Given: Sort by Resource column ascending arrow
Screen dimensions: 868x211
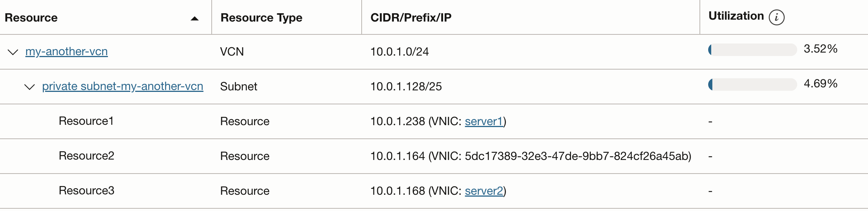Looking at the screenshot, I should (195, 19).
